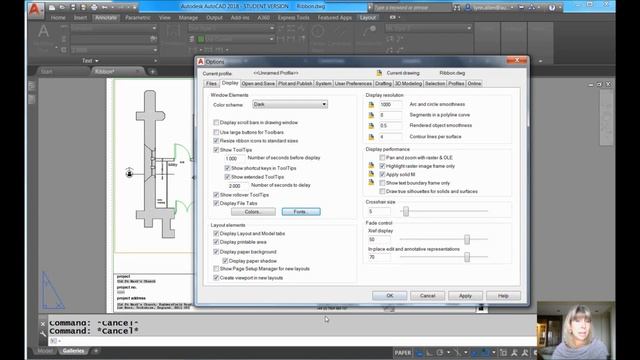Open the dimension layer dropdown in ribbon
The width and height of the screenshot is (640, 360).
[x=271, y=39]
